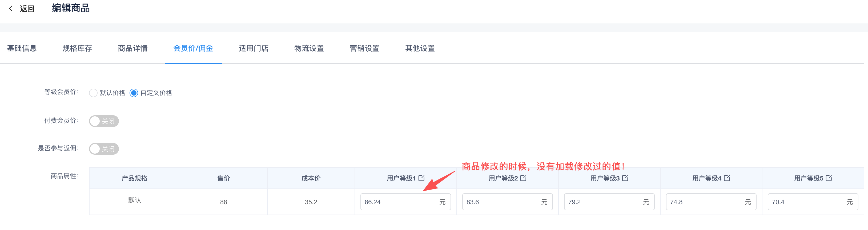Click edit icon beside 用户等级4

pos(727,178)
